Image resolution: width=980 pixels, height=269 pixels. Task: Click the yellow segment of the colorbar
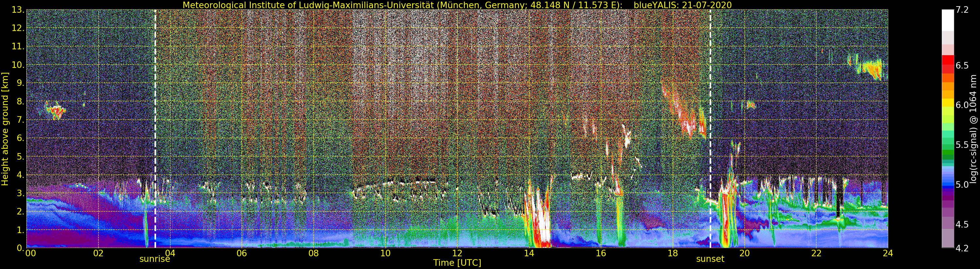(x=948, y=103)
